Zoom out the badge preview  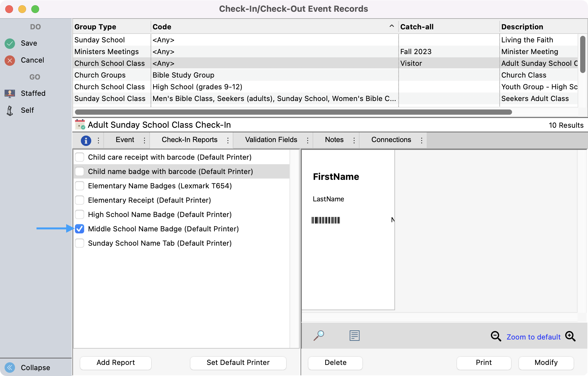click(496, 337)
